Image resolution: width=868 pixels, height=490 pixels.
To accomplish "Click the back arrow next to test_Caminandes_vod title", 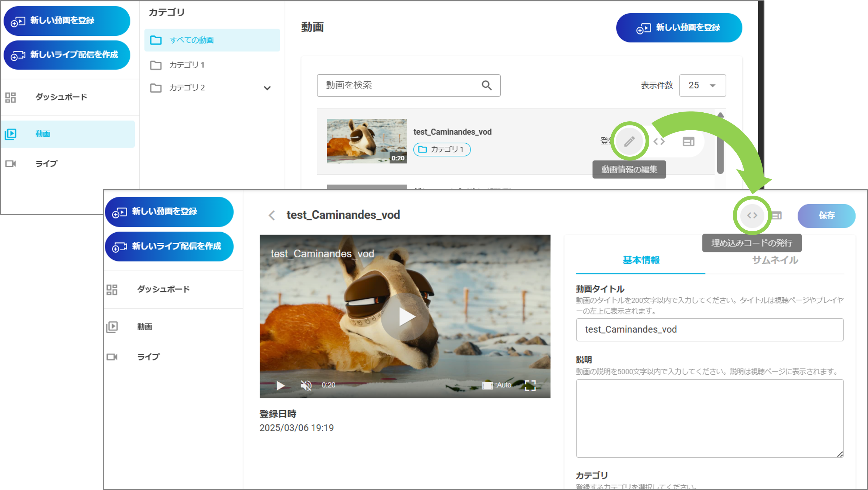I will point(272,215).
